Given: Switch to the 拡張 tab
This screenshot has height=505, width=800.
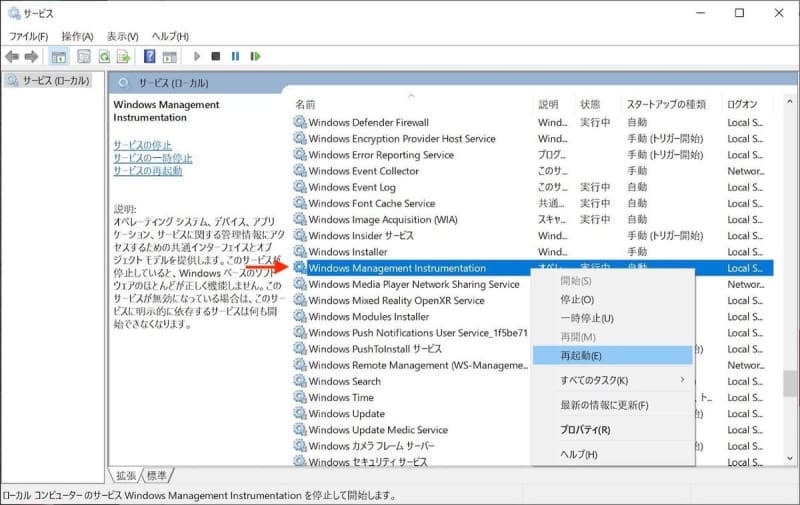Looking at the screenshot, I should coord(126,475).
